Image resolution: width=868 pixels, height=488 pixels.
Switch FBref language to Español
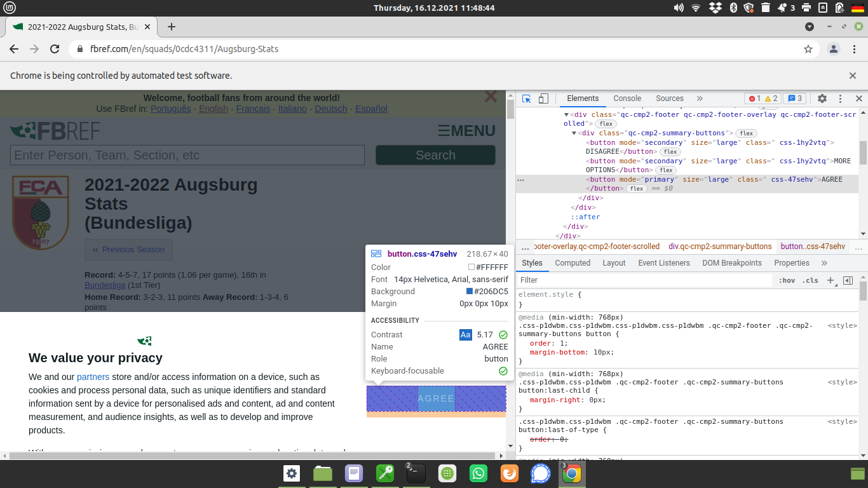coord(371,109)
